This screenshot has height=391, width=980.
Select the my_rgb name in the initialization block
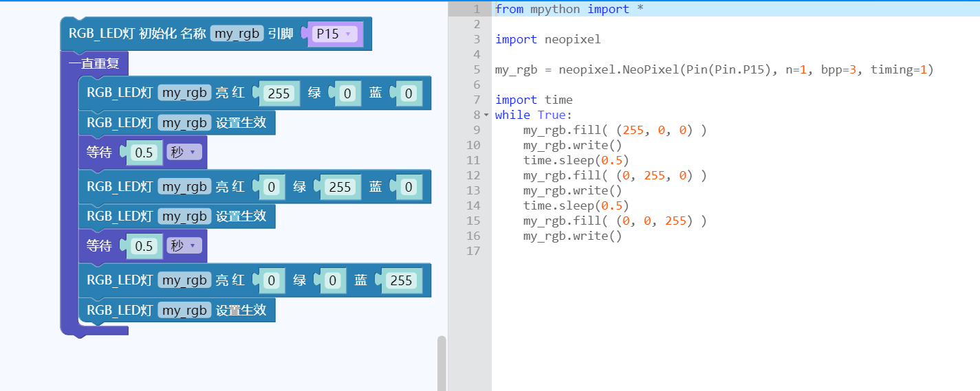click(x=237, y=34)
